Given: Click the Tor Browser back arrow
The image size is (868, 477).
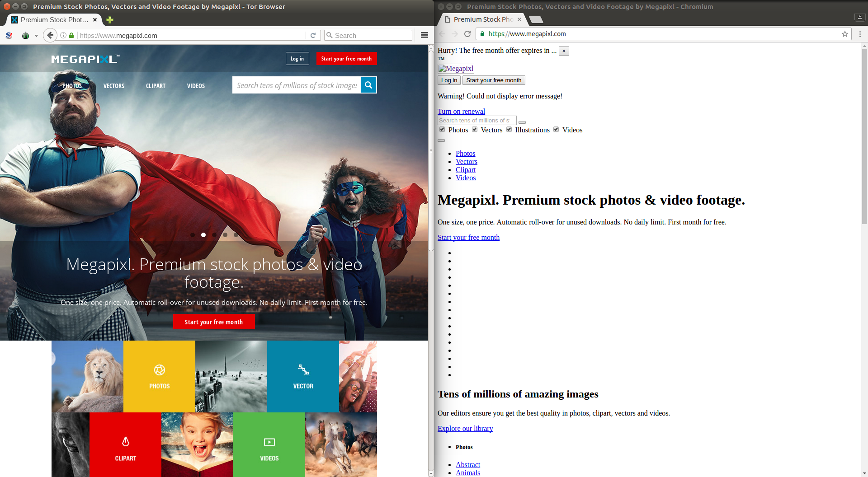Looking at the screenshot, I should coord(50,35).
